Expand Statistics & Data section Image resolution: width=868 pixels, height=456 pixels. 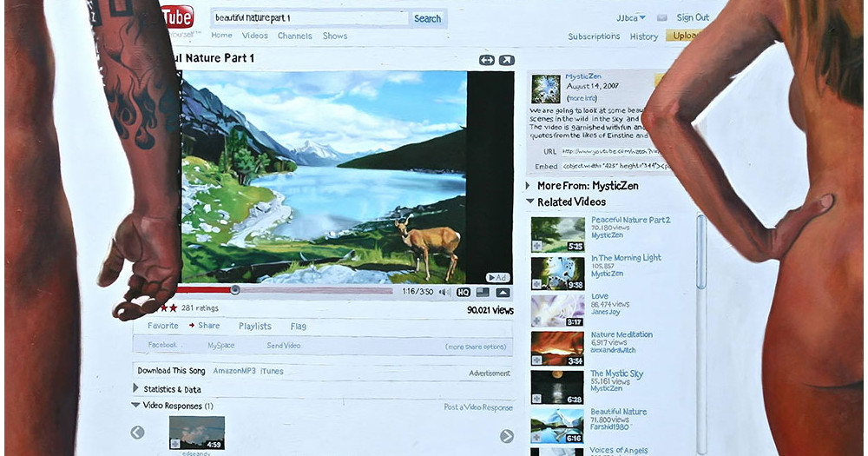click(x=135, y=388)
